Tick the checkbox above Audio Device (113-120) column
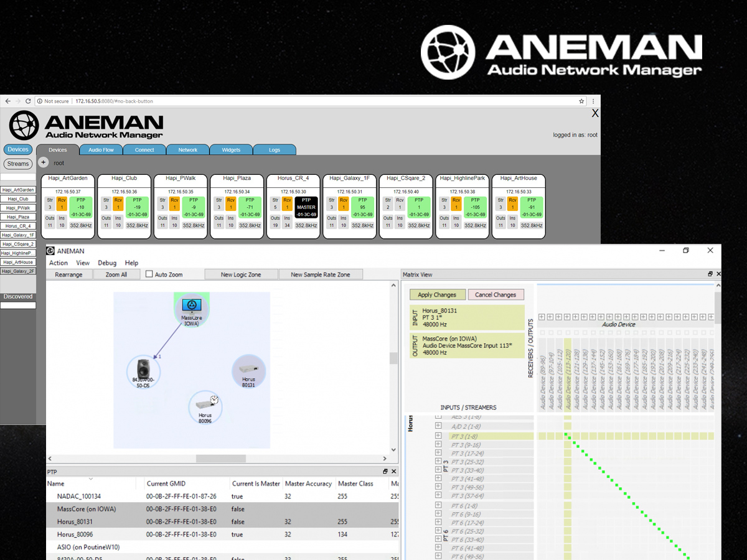 tap(567, 334)
